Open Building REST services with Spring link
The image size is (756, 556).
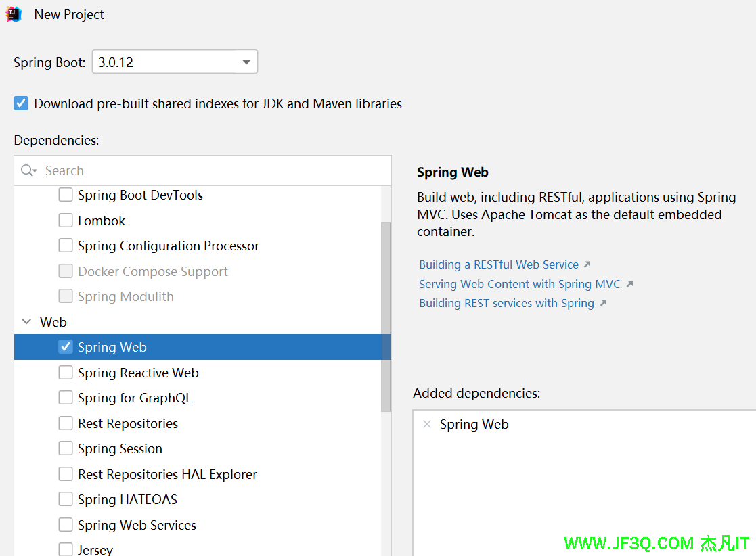tap(506, 303)
